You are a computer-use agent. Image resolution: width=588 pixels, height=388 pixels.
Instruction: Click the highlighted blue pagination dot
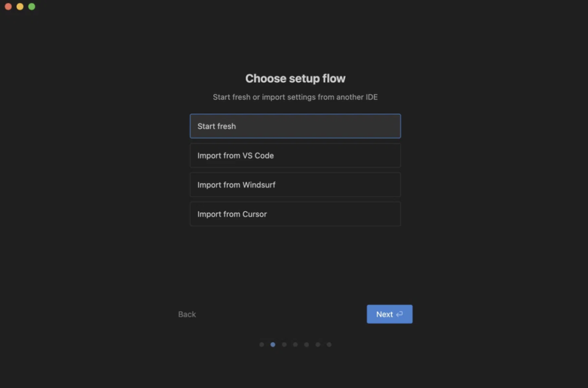pos(273,345)
